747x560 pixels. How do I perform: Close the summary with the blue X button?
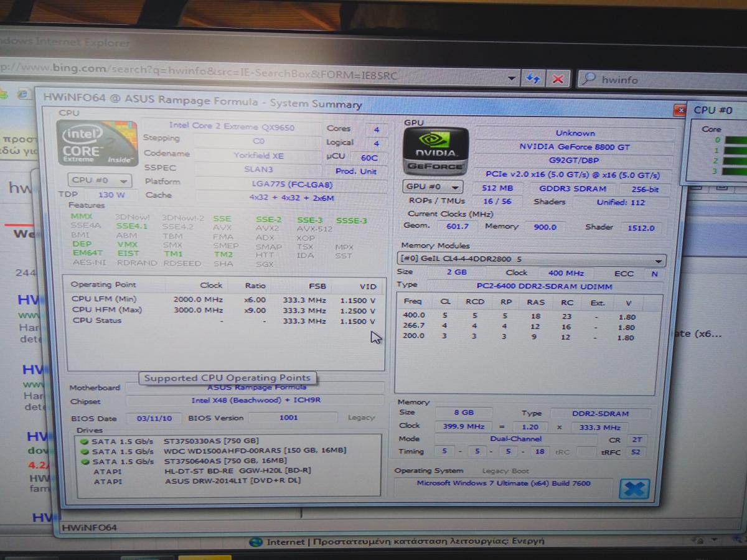click(x=634, y=488)
